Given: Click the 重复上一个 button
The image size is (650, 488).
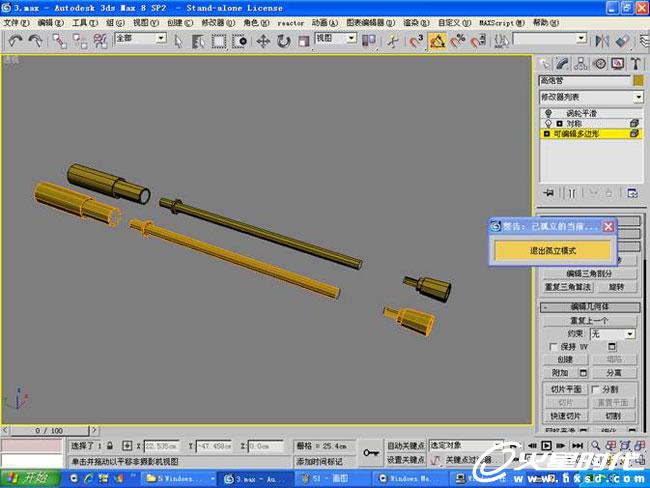Looking at the screenshot, I should 589,320.
